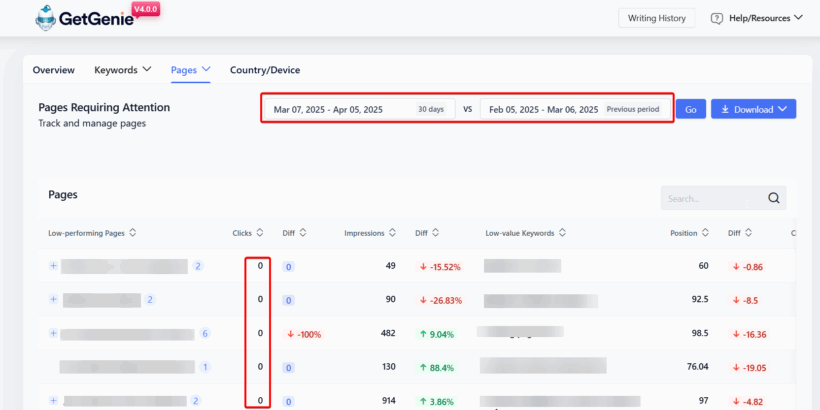The image size is (820, 410).
Task: Open the Country/Device tab
Action: [265, 70]
